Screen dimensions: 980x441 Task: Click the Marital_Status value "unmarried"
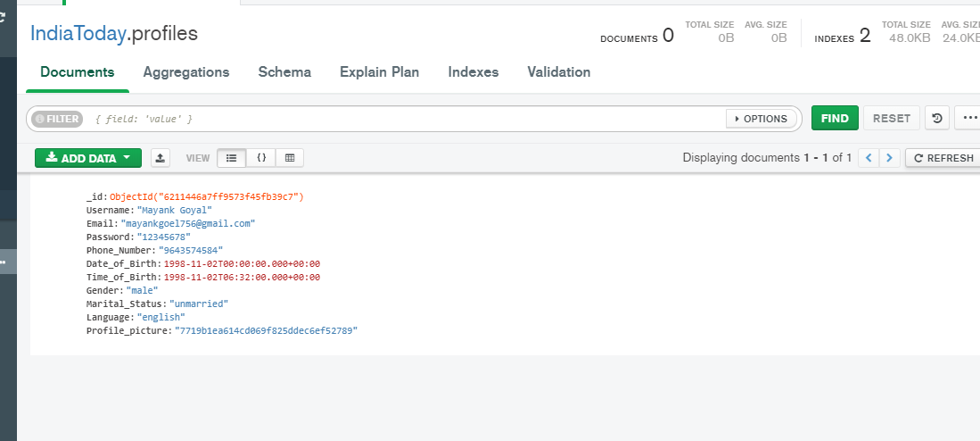pos(199,304)
